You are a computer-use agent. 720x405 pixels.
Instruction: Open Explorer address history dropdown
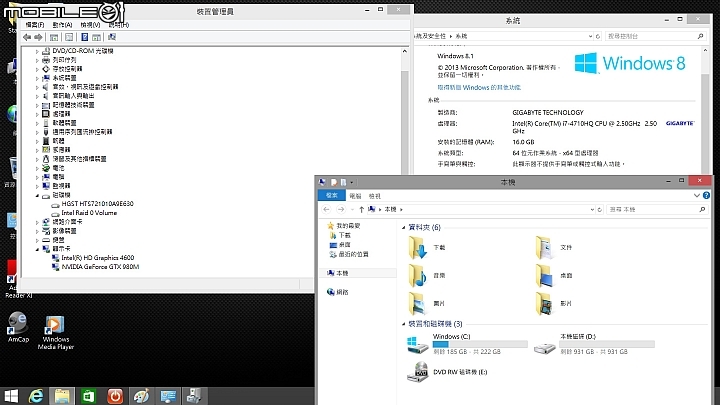592,209
